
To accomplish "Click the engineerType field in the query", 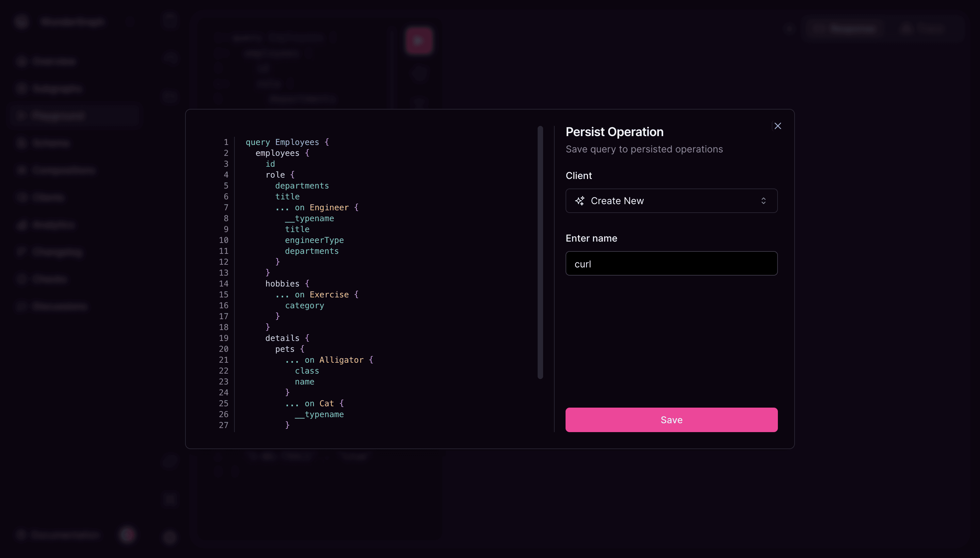I will [x=314, y=240].
